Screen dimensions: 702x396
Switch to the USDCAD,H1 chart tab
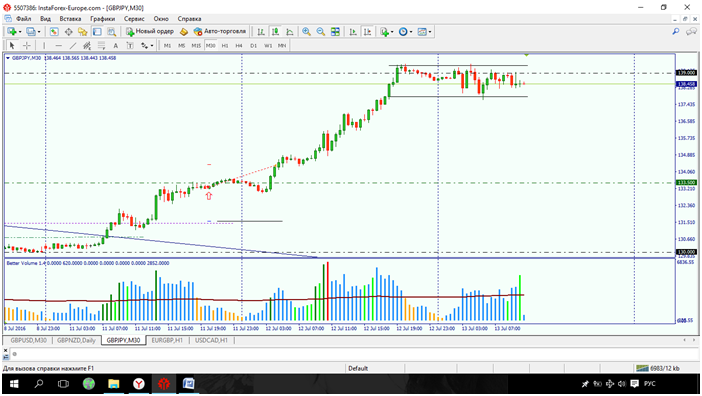211,341
